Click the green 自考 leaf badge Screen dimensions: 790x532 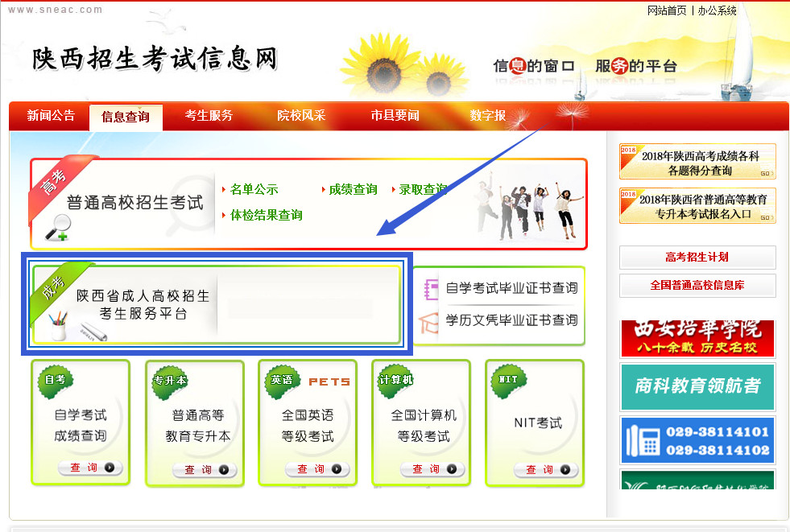[55, 380]
